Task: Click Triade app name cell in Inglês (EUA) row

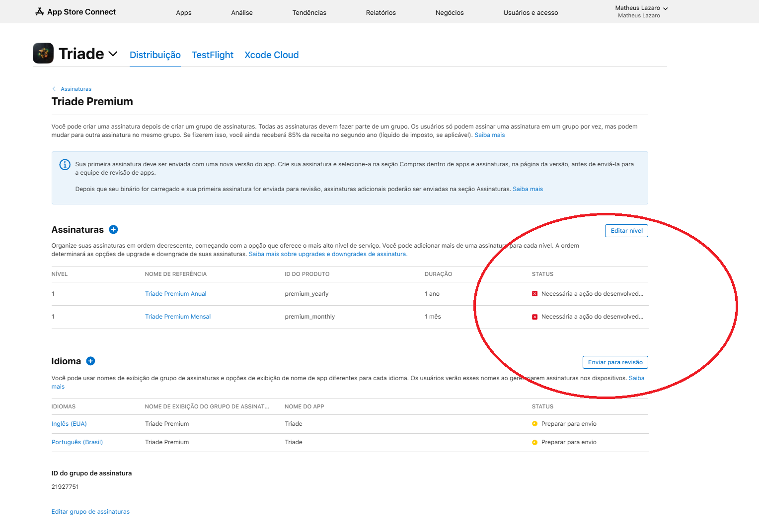Action: tap(294, 424)
